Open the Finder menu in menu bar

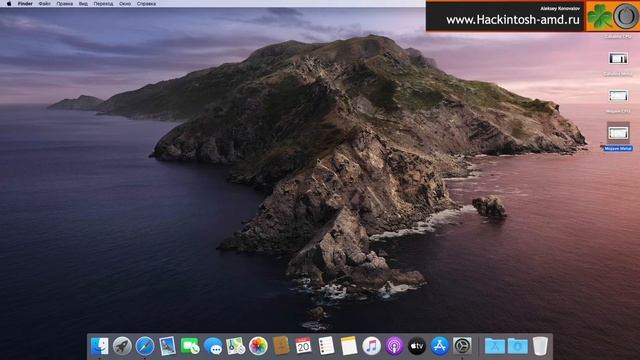(x=25, y=4)
